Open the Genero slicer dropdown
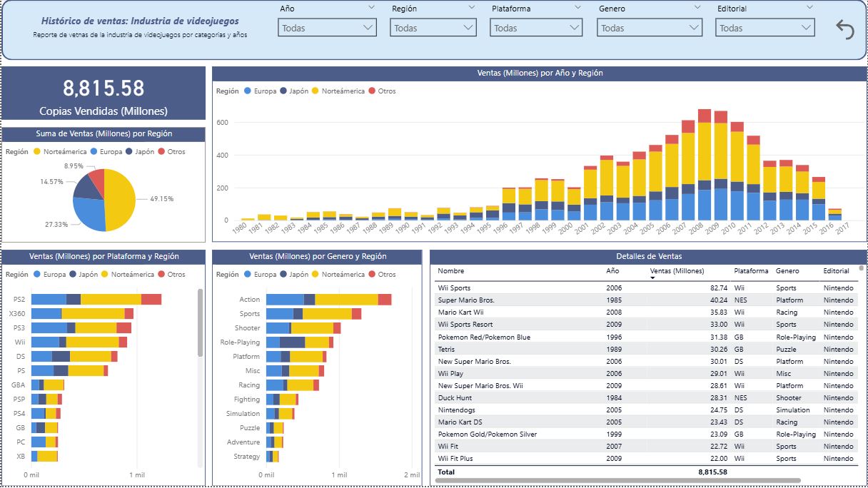This screenshot has width=868, height=488. click(x=650, y=29)
